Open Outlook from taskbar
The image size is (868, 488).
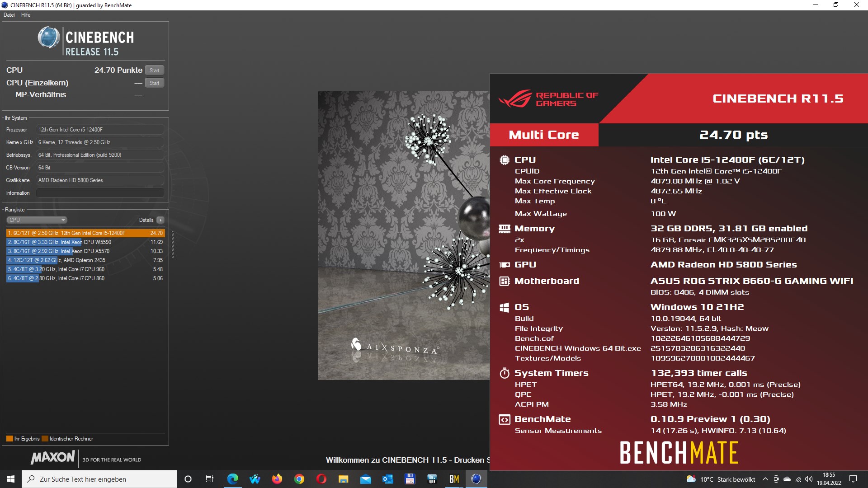pyautogui.click(x=387, y=479)
